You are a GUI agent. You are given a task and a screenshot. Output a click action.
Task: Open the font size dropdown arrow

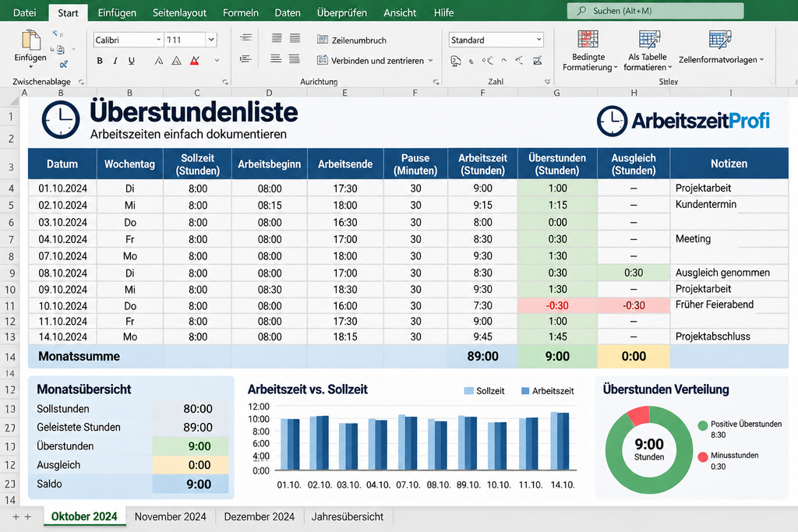click(x=211, y=39)
